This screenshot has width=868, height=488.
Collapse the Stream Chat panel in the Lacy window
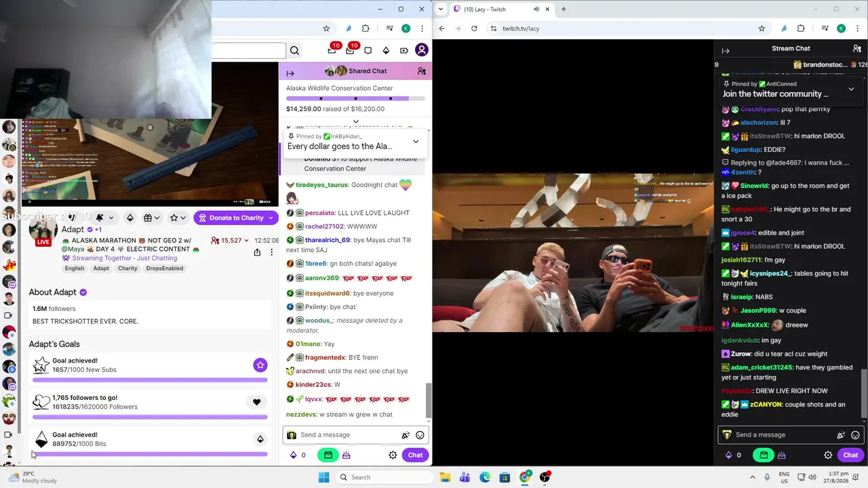(726, 51)
